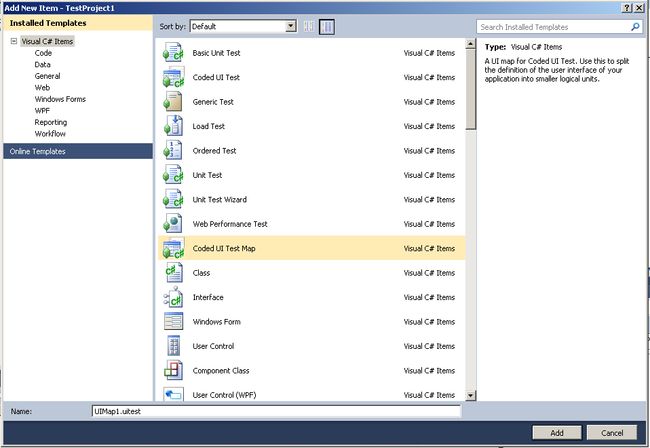Select the Load Test label
Image resolution: width=650 pixels, height=448 pixels.
click(209, 126)
